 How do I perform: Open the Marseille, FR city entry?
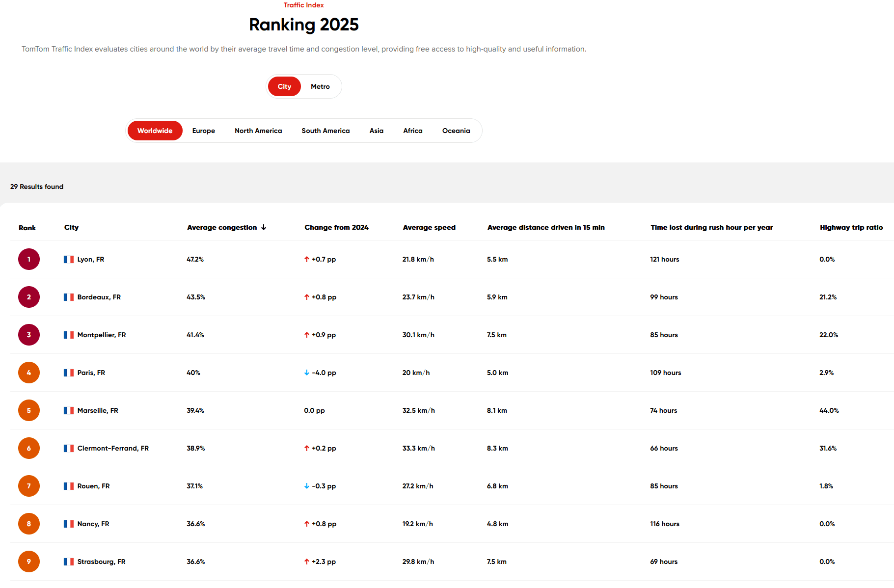(x=98, y=410)
